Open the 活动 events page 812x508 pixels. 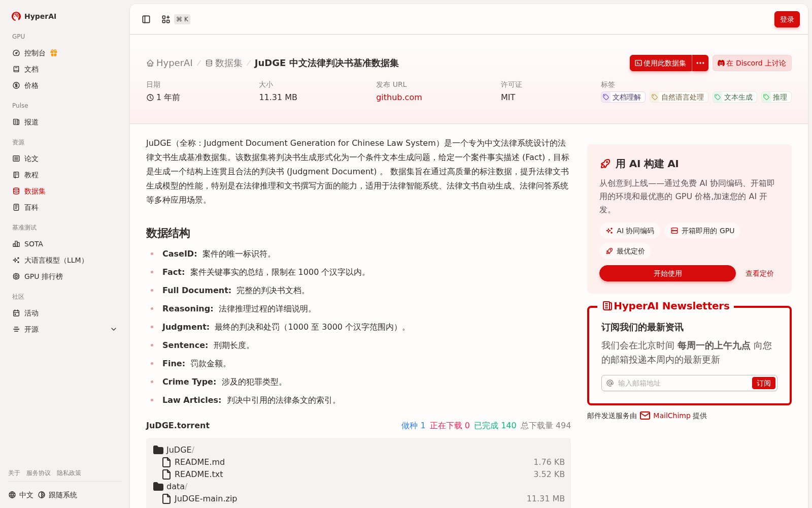point(65,313)
